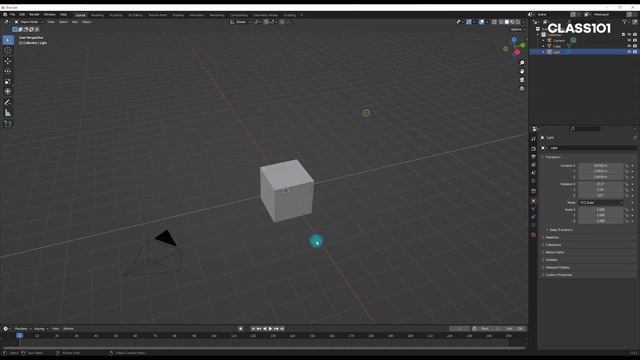Click the blue Z axis gizmo ball
Viewport: 640px width, 360px height.
click(x=514, y=40)
